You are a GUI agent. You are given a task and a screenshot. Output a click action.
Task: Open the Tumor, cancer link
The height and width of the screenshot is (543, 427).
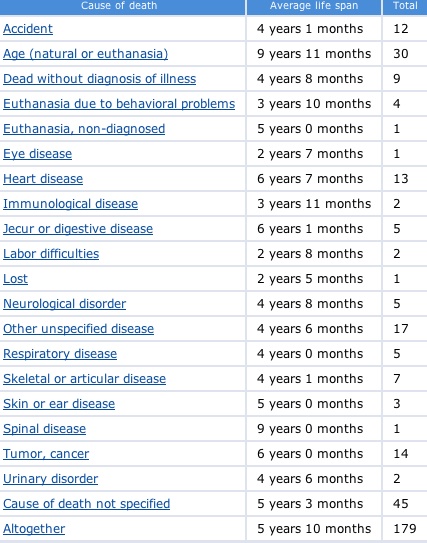click(x=46, y=454)
